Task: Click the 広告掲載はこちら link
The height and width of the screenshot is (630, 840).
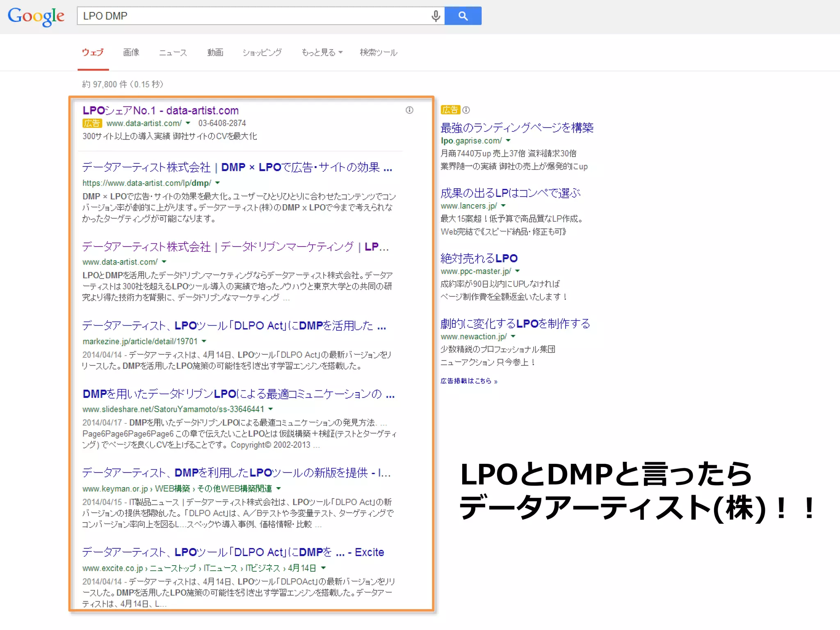Action: 469,381
